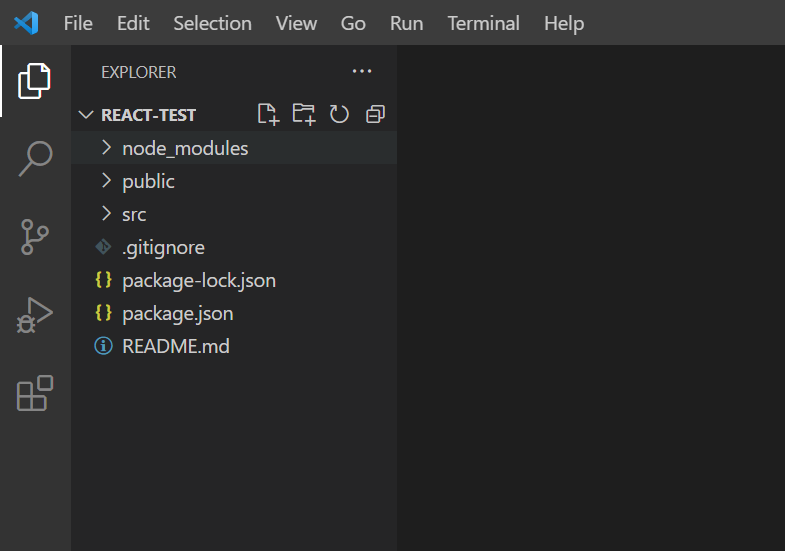Image resolution: width=785 pixels, height=551 pixels.
Task: Click the JSON braces icon beside package-lock.json
Action: (104, 280)
